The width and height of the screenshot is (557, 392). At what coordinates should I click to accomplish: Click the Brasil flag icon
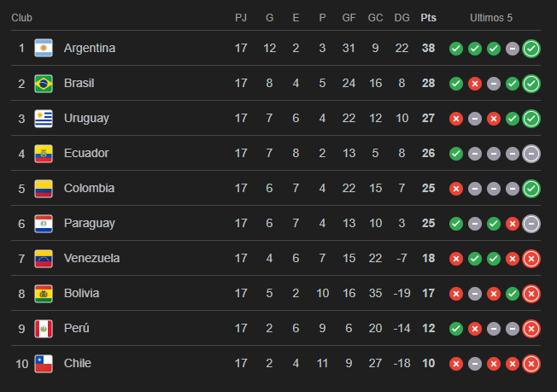[x=44, y=84]
